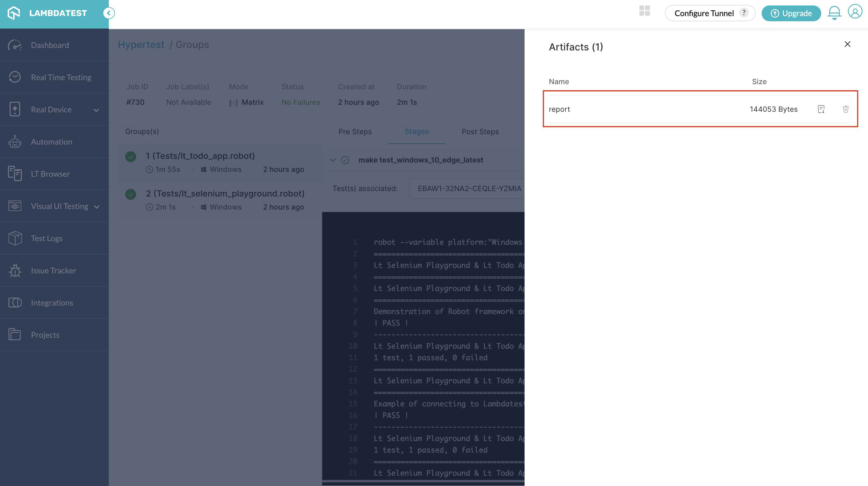This screenshot has height=486, width=868.
Task: Expand the Visual UI Testing submenu chevron
Action: click(x=97, y=207)
